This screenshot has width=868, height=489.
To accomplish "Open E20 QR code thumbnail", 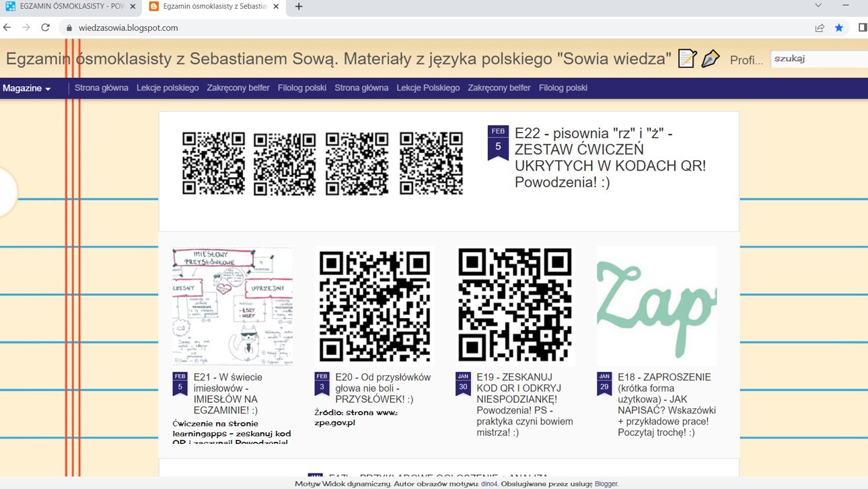I will pyautogui.click(x=374, y=306).
